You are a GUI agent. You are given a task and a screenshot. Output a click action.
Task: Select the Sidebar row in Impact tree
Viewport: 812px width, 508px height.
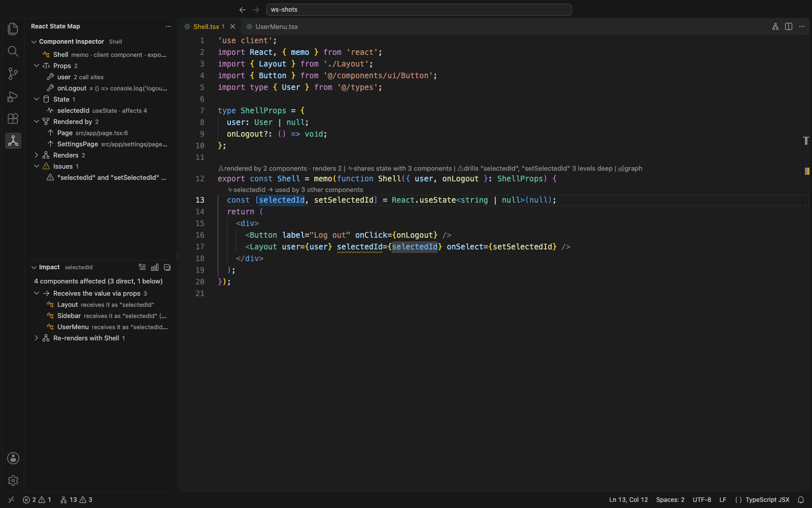click(x=103, y=316)
